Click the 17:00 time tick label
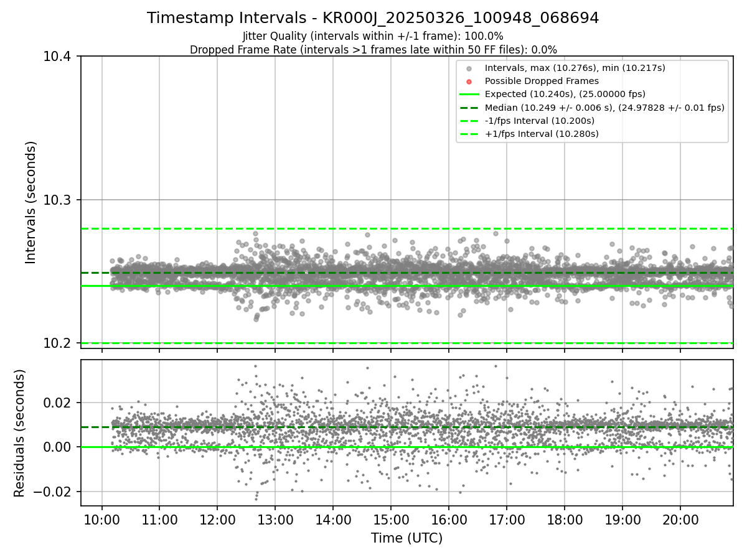747x560 pixels. tap(507, 519)
